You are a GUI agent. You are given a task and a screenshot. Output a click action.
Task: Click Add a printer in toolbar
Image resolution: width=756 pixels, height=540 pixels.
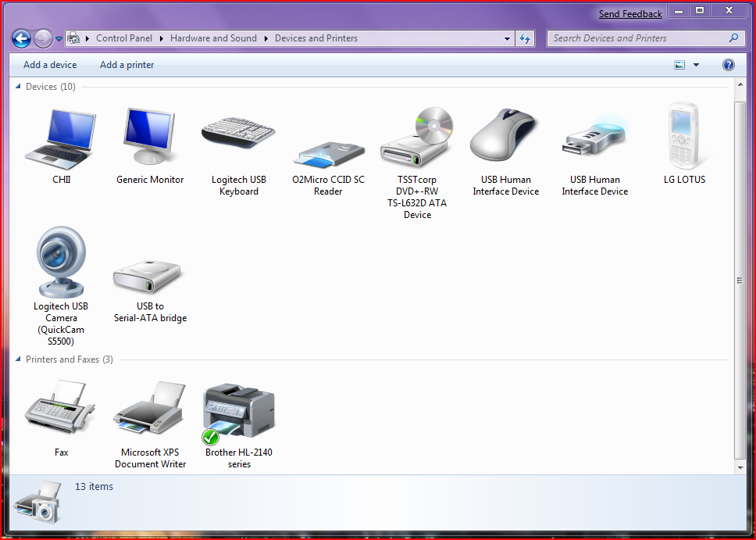pos(127,65)
